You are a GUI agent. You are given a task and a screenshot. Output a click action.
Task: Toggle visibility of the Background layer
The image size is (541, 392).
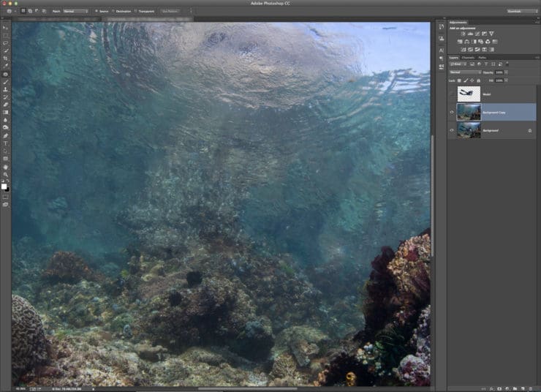(452, 130)
